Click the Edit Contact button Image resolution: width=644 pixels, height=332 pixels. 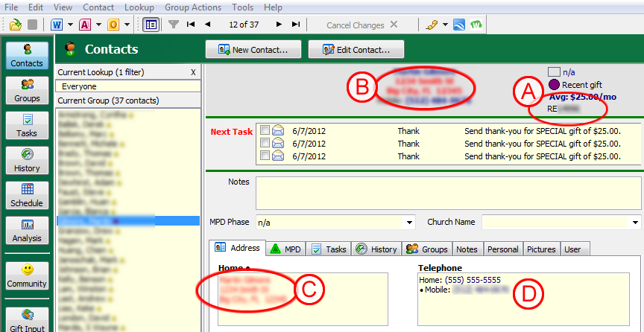(x=356, y=50)
